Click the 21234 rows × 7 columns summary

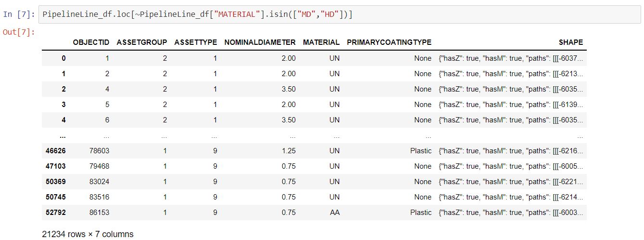(x=88, y=234)
